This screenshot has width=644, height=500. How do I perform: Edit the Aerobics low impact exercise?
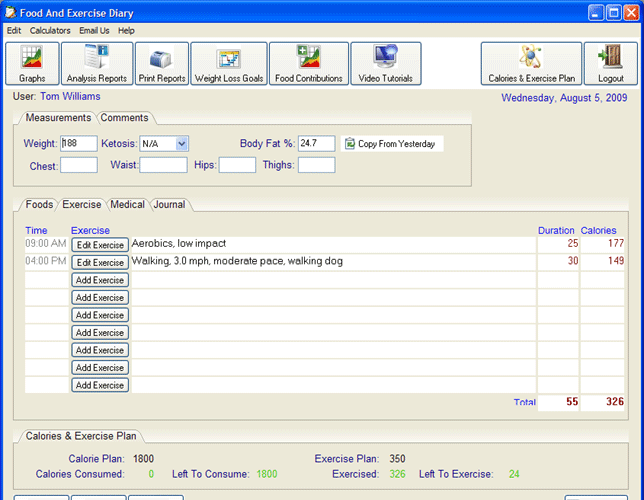100,245
